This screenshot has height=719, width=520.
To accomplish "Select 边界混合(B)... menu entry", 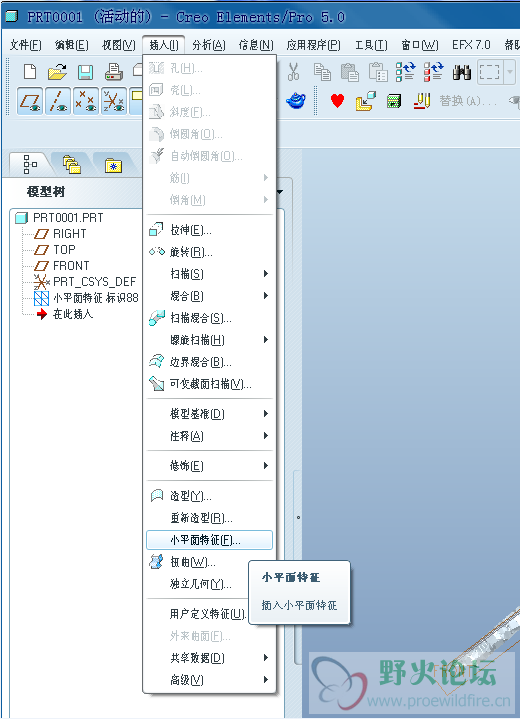I will tap(210, 362).
